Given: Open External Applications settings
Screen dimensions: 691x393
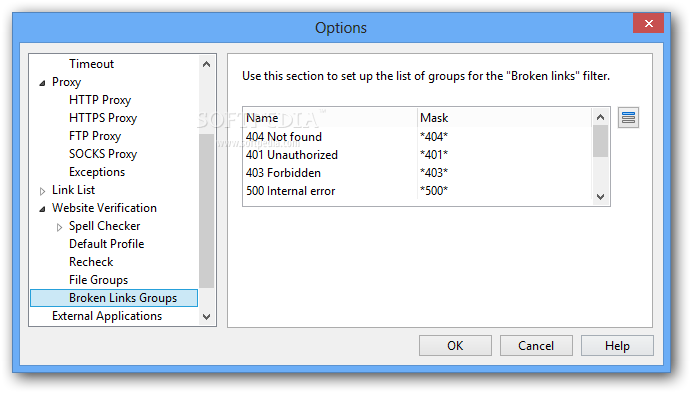Looking at the screenshot, I should pos(107,316).
